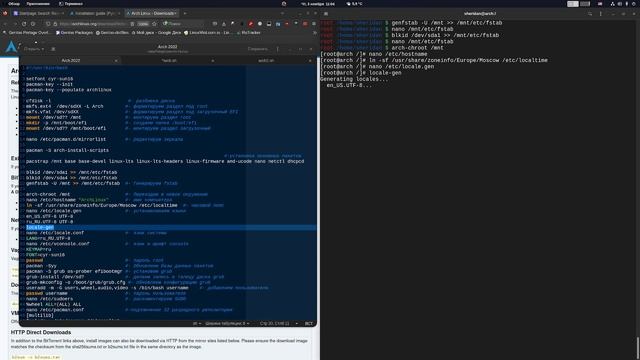This screenshot has width=640, height=360.
Task: Create a new document tab in text editor
Action: pyautogui.click(x=53, y=49)
